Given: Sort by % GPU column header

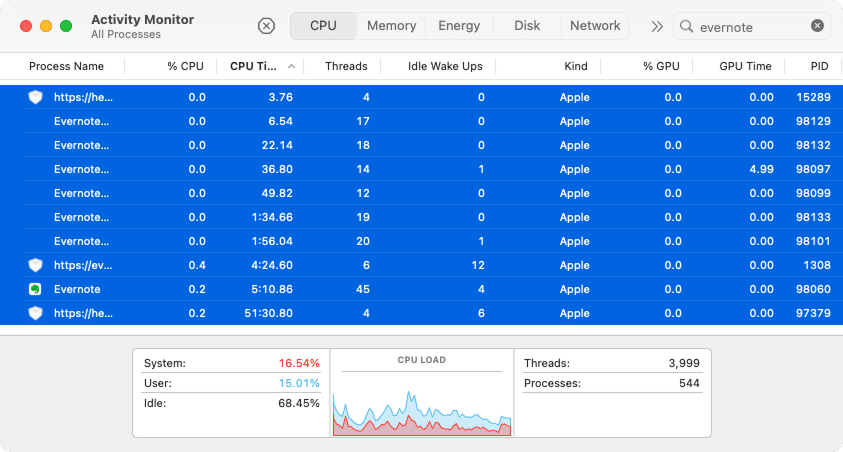Looking at the screenshot, I should (x=661, y=66).
